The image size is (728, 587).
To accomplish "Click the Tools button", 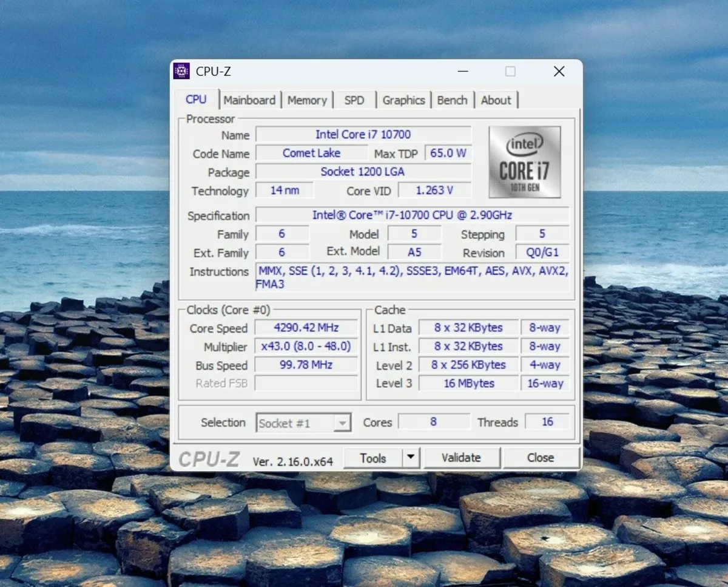I will 372,458.
